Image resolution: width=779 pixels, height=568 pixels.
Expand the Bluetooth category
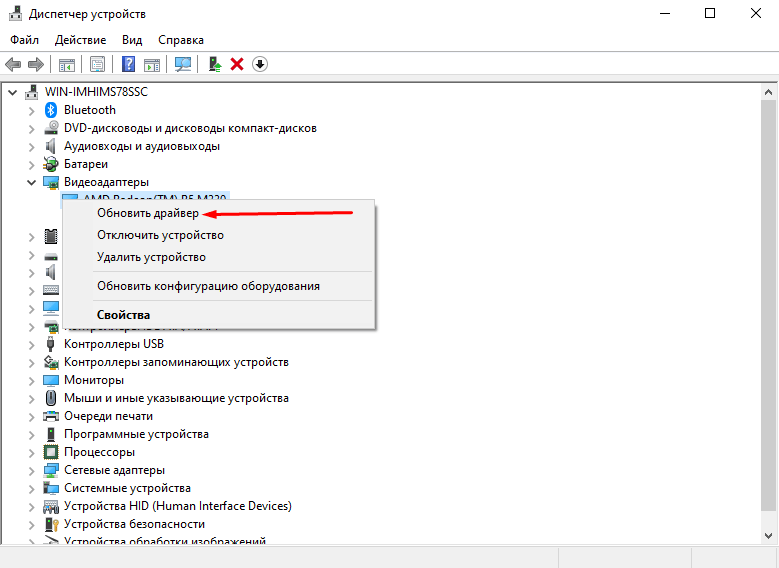coord(31,111)
